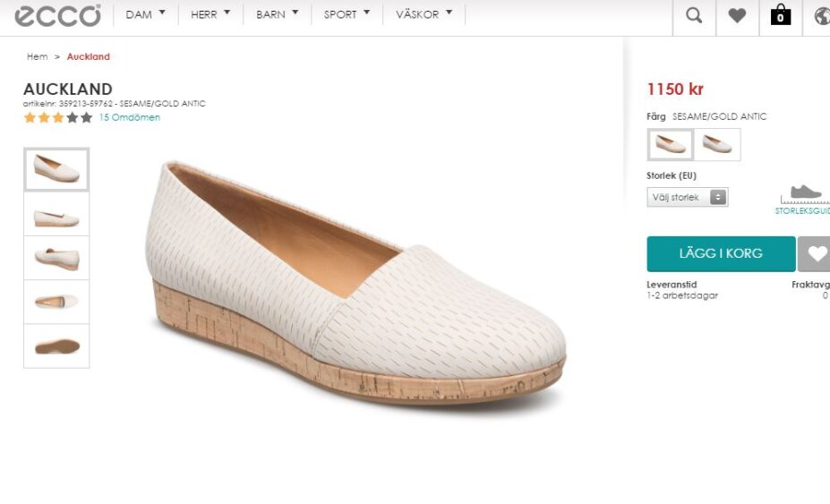Expand the DAM menu
830x504 pixels.
(x=146, y=14)
